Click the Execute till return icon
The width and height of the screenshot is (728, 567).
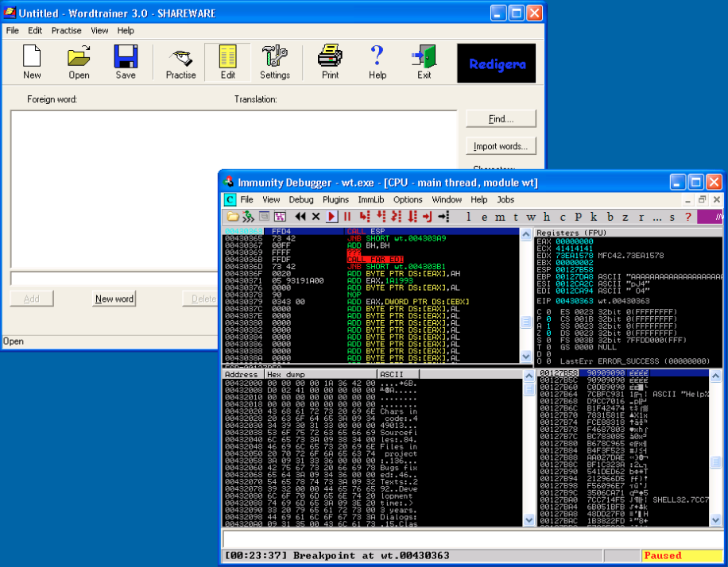click(428, 217)
